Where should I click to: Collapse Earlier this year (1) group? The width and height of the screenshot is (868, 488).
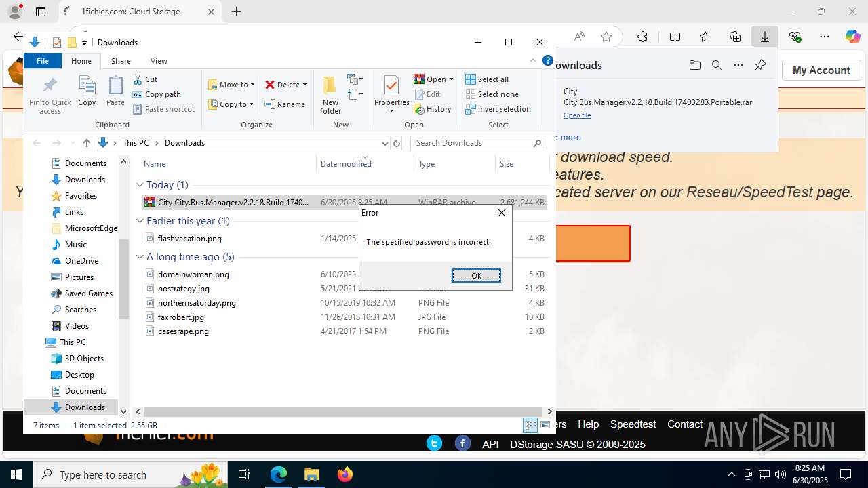pos(140,221)
